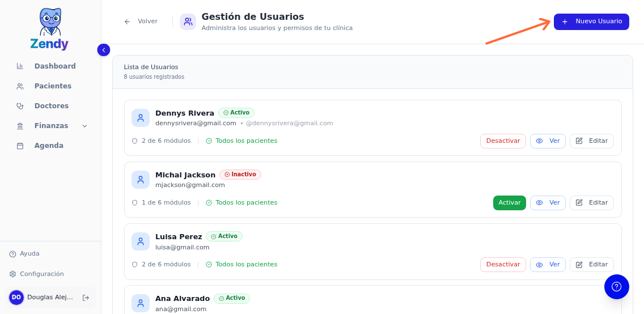
Task: Click the Activo badge for Dennys Rivera
Action: pyautogui.click(x=236, y=113)
